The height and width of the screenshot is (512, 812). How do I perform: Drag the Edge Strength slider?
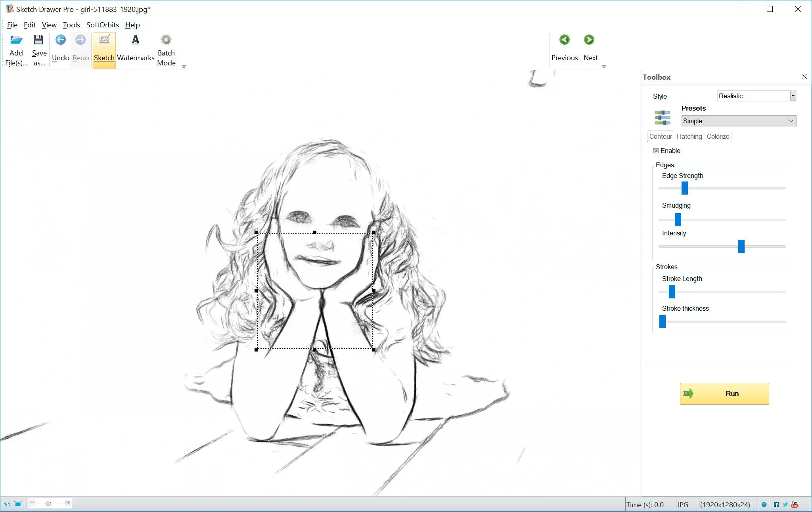(x=685, y=187)
